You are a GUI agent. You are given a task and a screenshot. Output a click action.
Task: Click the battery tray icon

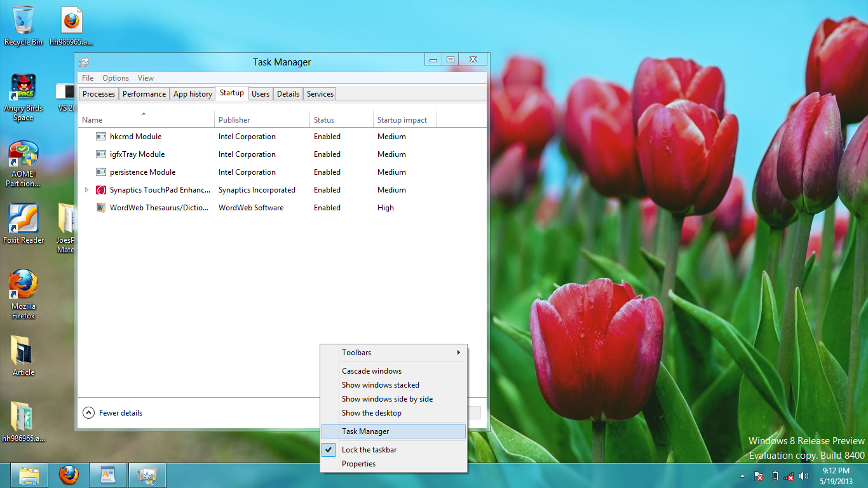coord(775,476)
